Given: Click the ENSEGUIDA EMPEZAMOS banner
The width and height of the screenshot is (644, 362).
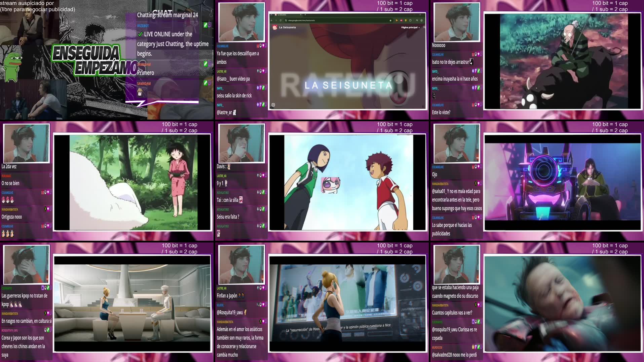Looking at the screenshot, I should tap(95, 60).
